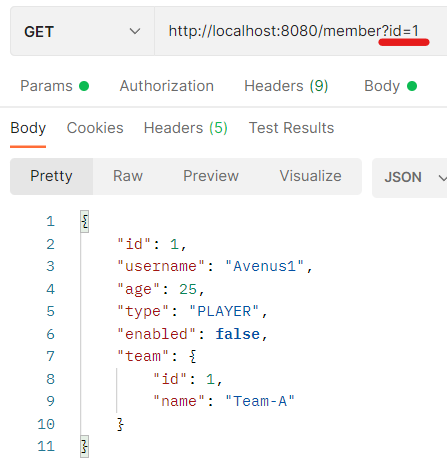Click the "username" key in response
Image resolution: width=447 pixels, height=467 pixels.
click(161, 266)
